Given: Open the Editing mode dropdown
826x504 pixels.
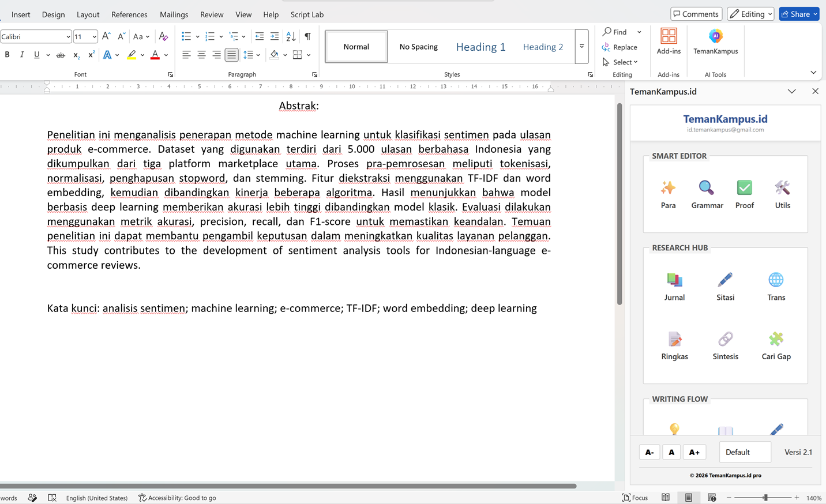Looking at the screenshot, I should 750,14.
